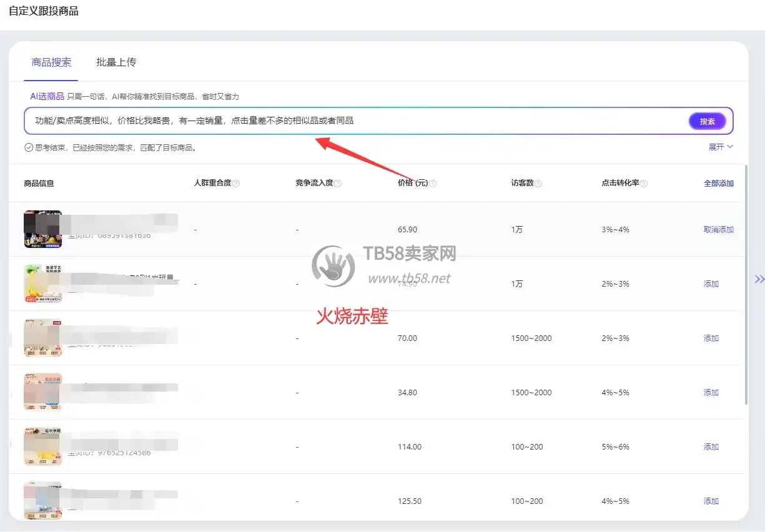Expand the 展开 chevron under search box
The width and height of the screenshot is (765, 532).
pos(721,147)
